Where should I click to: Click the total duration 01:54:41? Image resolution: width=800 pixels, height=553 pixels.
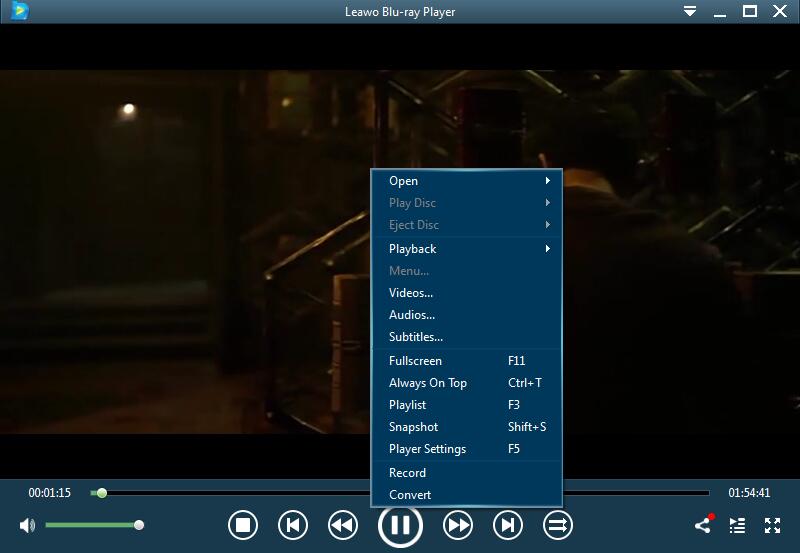pos(749,493)
